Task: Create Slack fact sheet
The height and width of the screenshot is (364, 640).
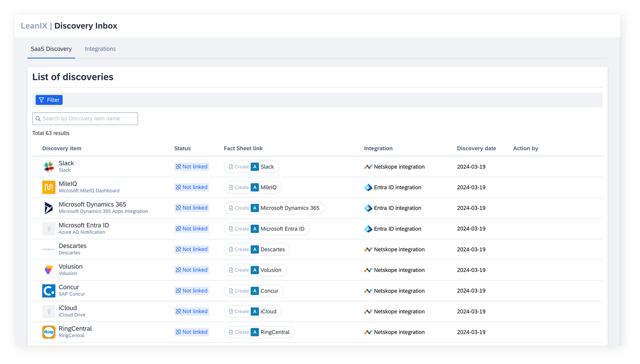Action: click(251, 167)
